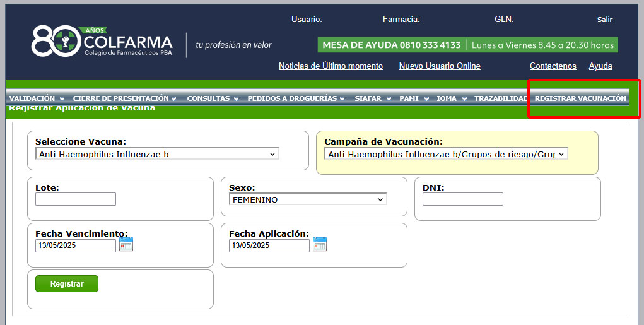Image resolution: width=644 pixels, height=325 pixels.
Task: Focus the Lote input field
Action: tap(76, 199)
